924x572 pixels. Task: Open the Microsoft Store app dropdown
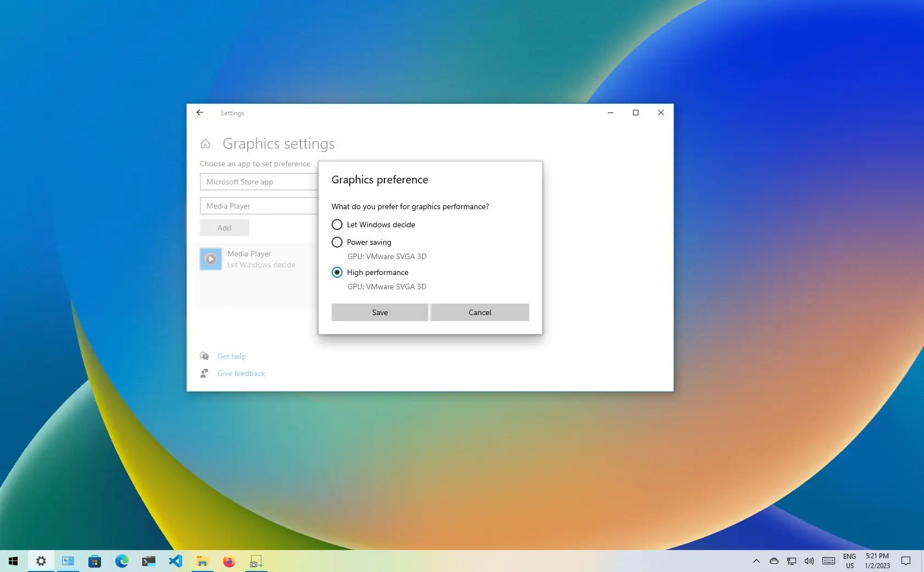pos(259,182)
